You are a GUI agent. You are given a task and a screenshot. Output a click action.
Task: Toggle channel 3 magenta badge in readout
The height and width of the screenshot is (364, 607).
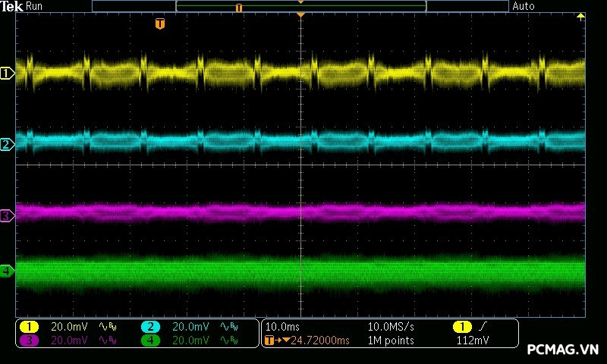(x=29, y=340)
